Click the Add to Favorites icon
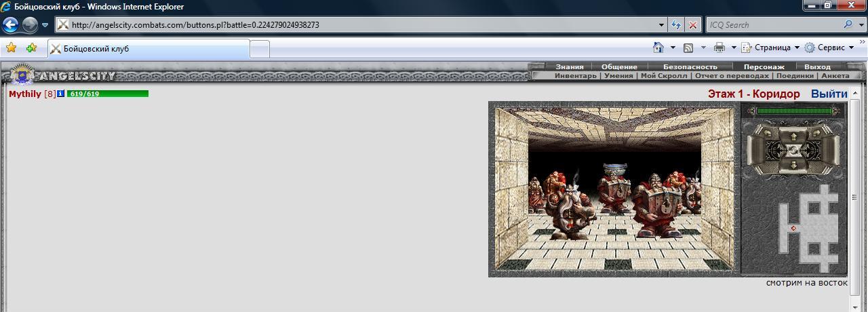The width and height of the screenshot is (868, 312). tap(31, 48)
